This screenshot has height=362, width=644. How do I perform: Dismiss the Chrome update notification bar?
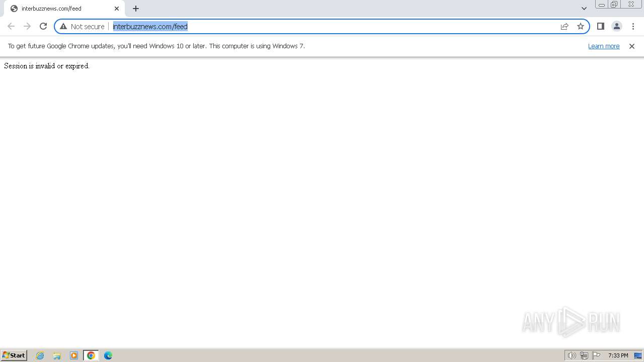632,46
